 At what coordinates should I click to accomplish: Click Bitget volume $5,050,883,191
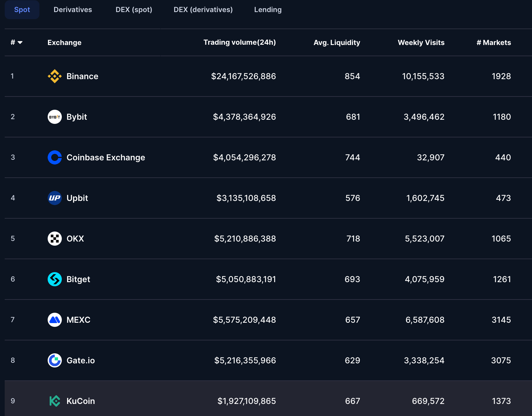point(246,279)
